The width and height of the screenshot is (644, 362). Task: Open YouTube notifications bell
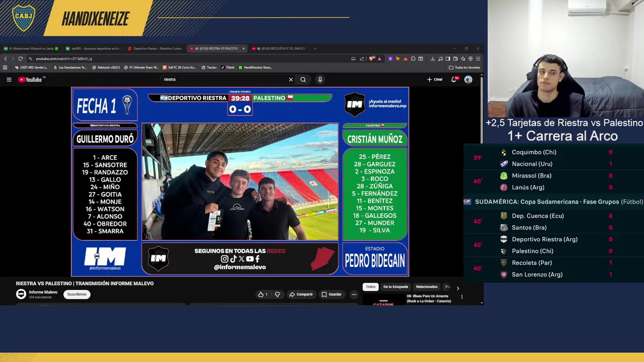(x=454, y=79)
